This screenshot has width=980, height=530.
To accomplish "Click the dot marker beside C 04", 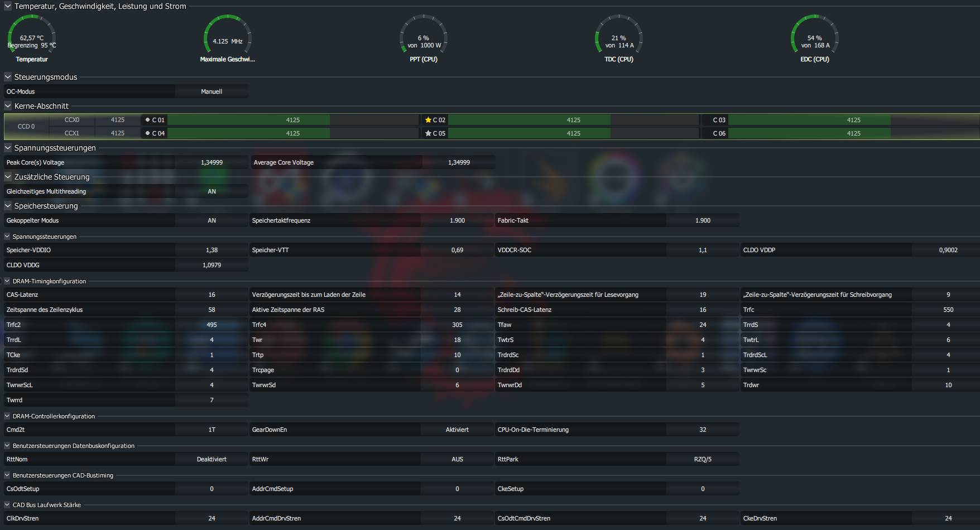I will point(147,133).
